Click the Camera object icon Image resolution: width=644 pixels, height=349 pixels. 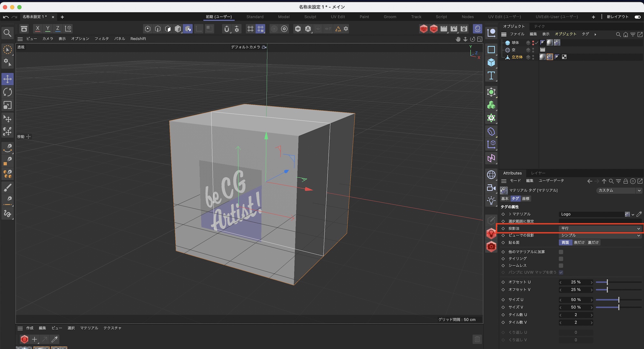(x=491, y=188)
